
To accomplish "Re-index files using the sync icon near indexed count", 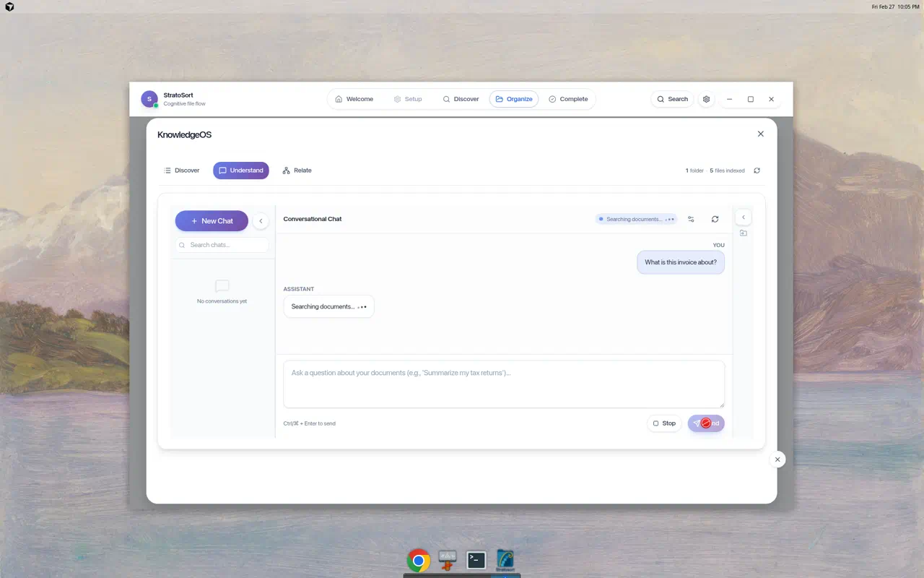I will [757, 171].
